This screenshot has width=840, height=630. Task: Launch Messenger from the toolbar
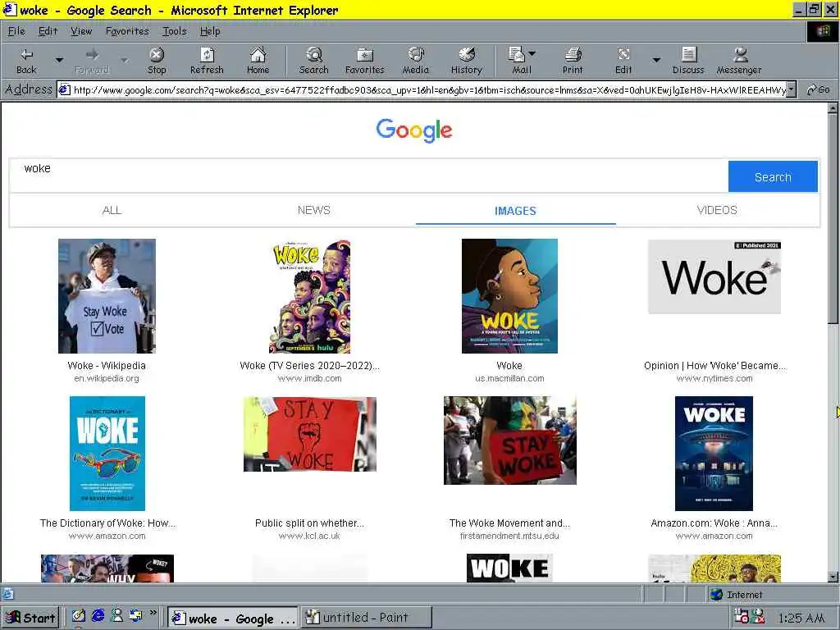pos(739,61)
